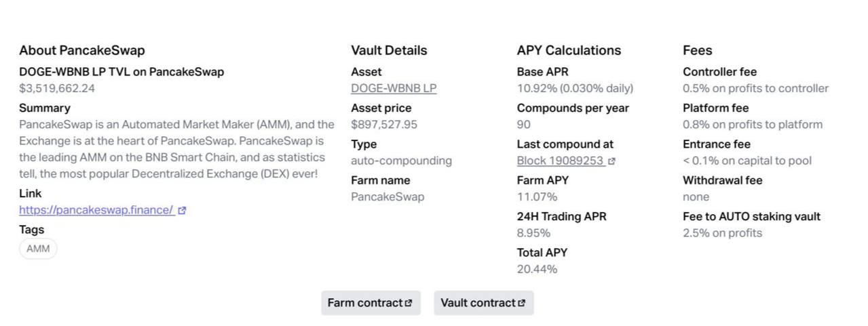Open the Vault contract button

tap(483, 303)
